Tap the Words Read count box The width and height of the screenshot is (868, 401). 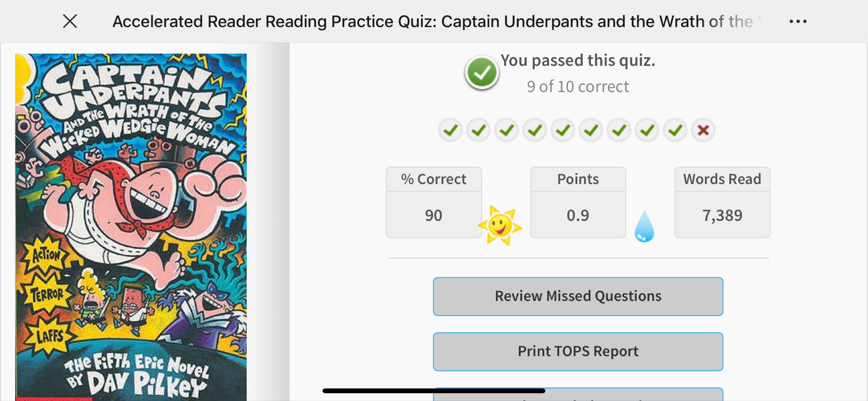point(722,202)
